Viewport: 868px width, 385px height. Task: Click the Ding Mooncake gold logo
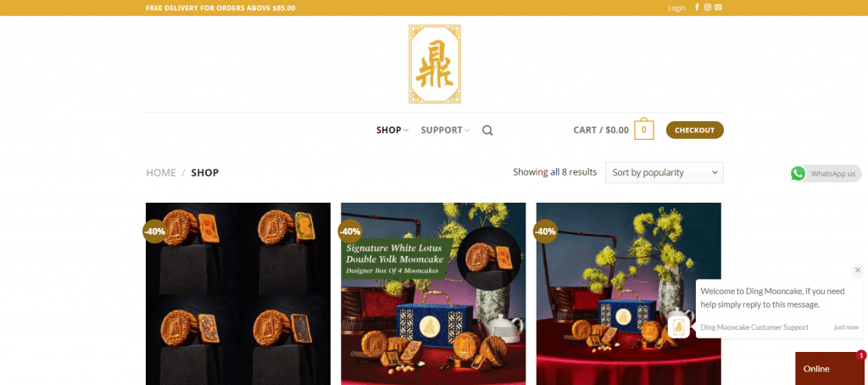tap(435, 64)
